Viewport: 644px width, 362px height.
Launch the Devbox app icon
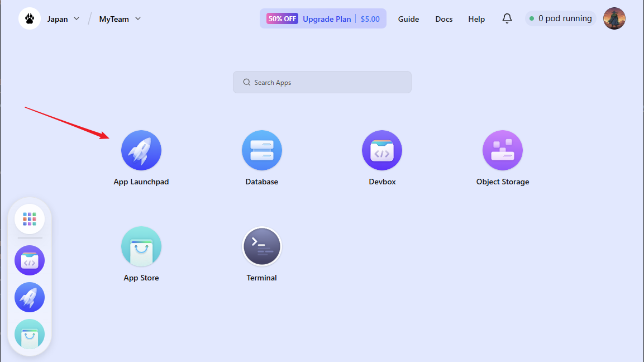click(x=382, y=150)
